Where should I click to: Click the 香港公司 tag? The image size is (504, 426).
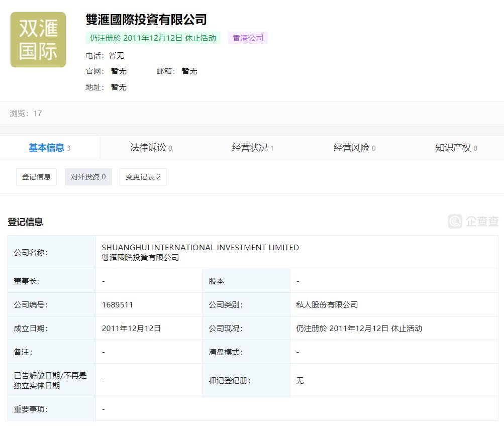248,38
